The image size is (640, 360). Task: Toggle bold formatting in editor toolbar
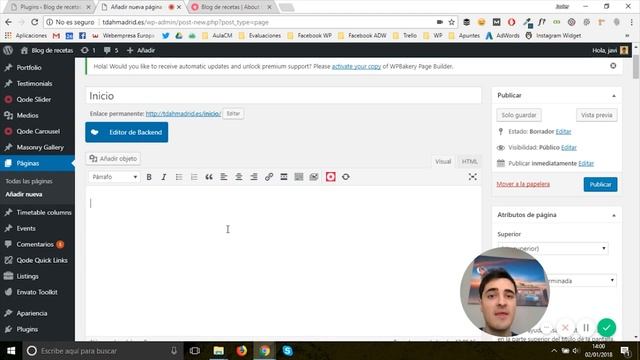point(149,177)
